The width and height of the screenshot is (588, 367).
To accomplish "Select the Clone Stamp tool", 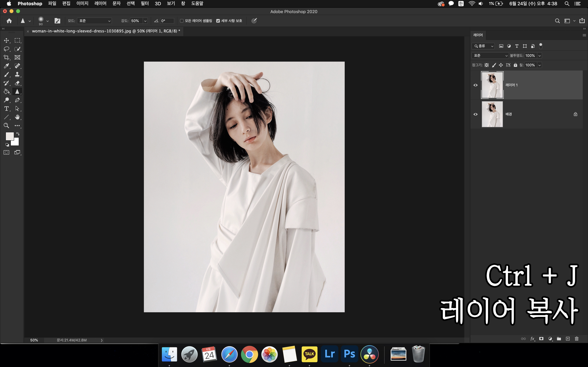I will (17, 74).
